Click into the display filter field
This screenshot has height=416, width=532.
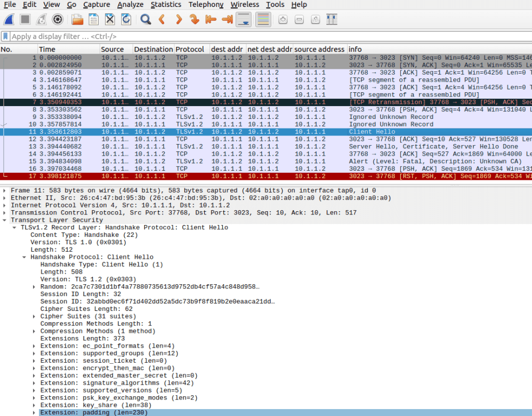pos(267,36)
